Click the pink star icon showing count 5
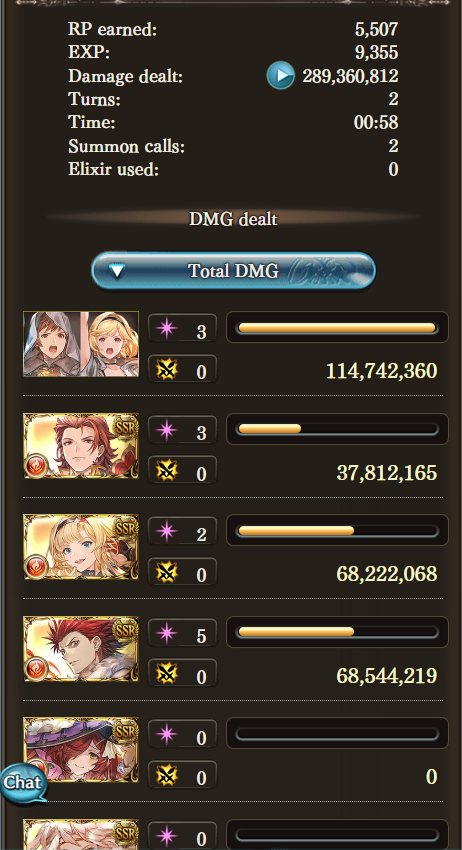The image size is (462, 850). tap(166, 633)
